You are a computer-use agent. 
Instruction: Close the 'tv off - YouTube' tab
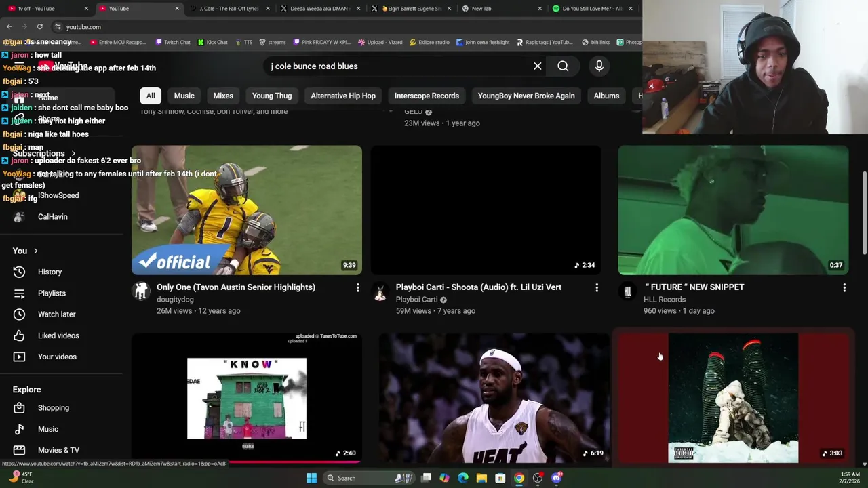coord(86,9)
